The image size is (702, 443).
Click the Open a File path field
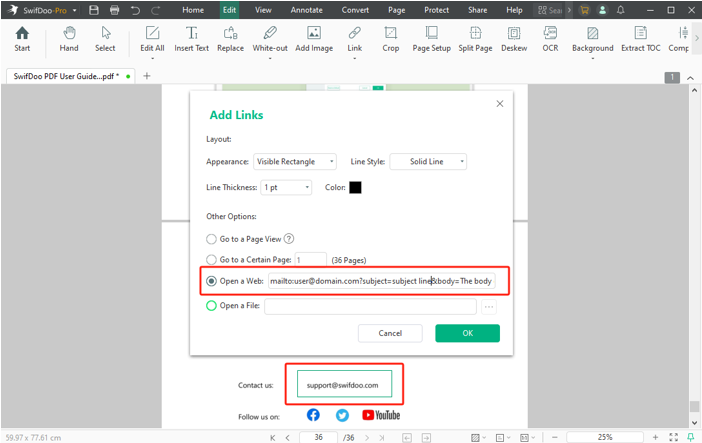pos(370,307)
